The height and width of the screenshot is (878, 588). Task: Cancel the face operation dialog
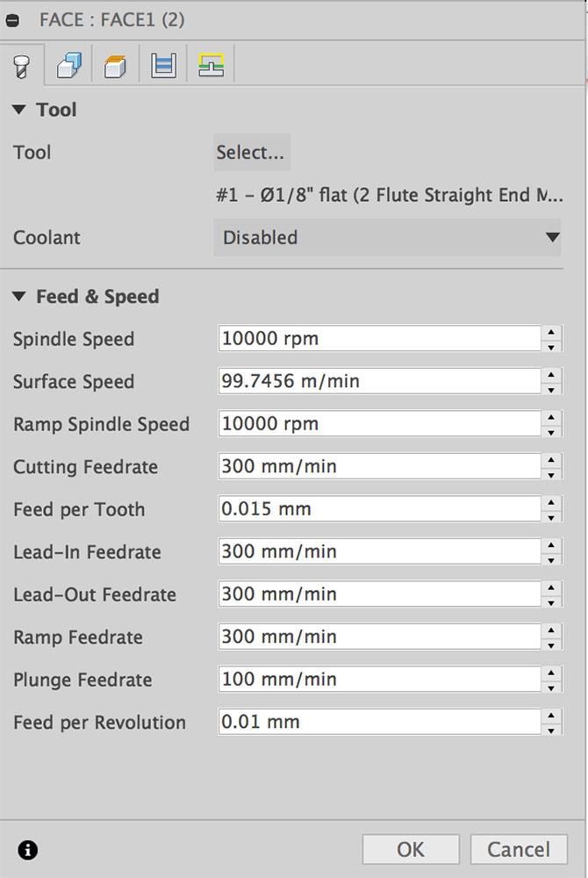coord(519,849)
